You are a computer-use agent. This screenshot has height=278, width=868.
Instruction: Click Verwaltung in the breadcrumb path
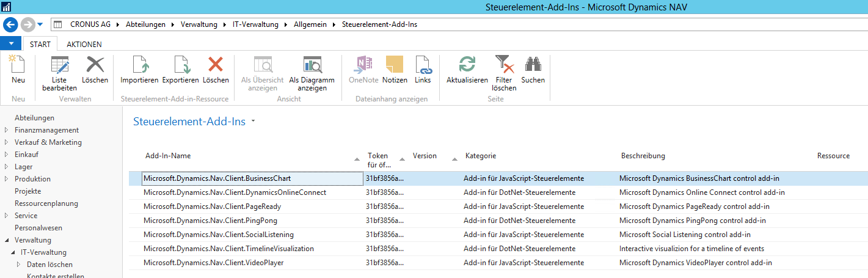click(x=199, y=24)
